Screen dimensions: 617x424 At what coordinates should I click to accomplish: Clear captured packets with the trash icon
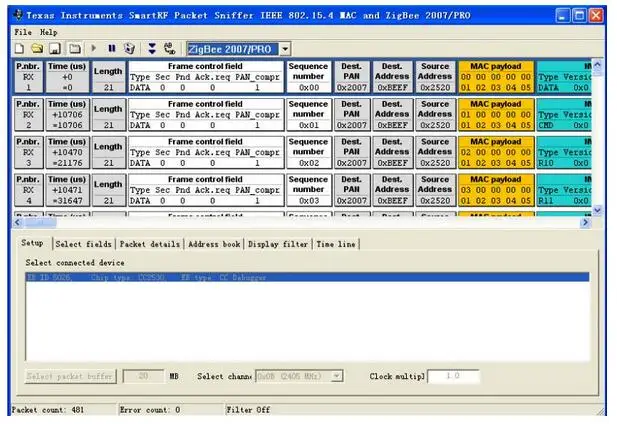point(129,48)
